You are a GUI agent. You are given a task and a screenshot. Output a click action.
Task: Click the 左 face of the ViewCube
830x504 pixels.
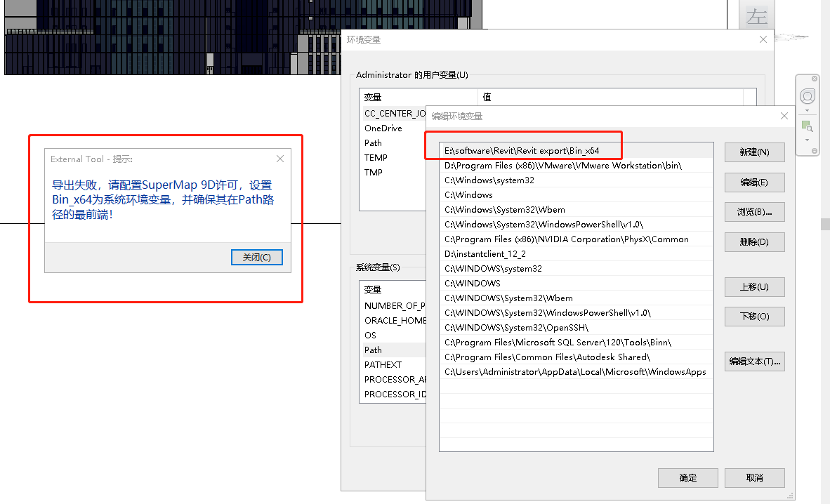pyautogui.click(x=756, y=16)
